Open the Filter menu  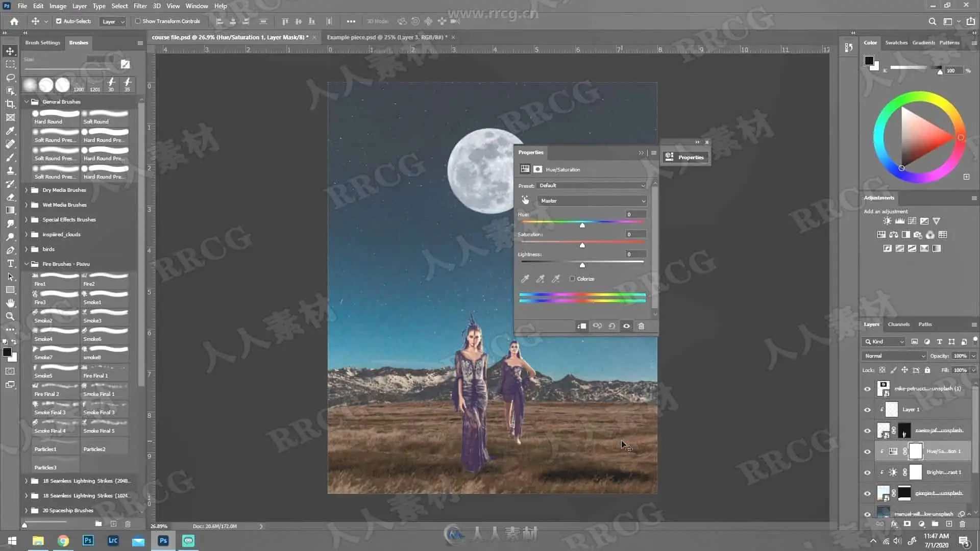(140, 6)
